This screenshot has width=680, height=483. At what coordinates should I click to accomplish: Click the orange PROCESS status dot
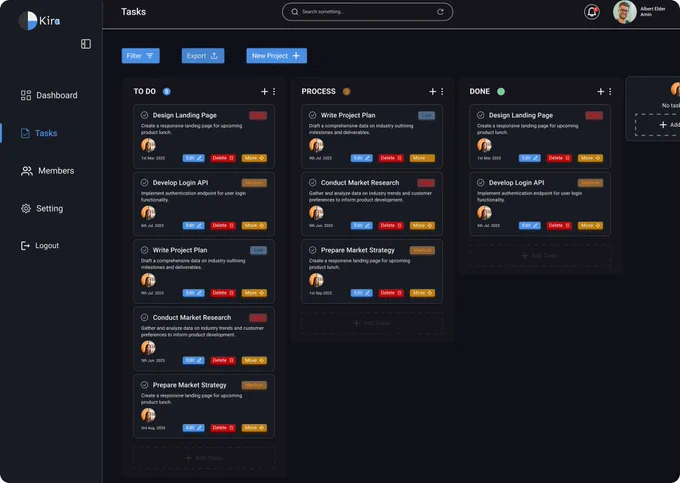pyautogui.click(x=347, y=91)
